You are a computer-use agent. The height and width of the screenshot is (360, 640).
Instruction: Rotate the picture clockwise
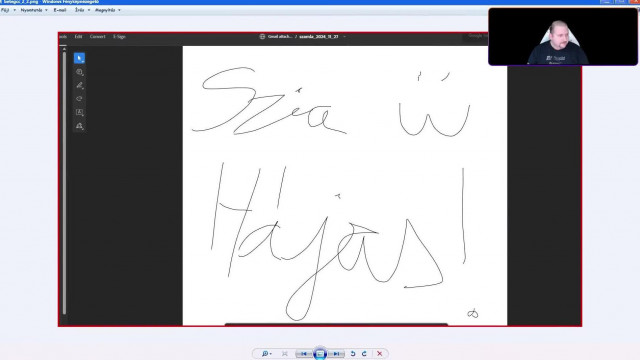[x=364, y=353]
